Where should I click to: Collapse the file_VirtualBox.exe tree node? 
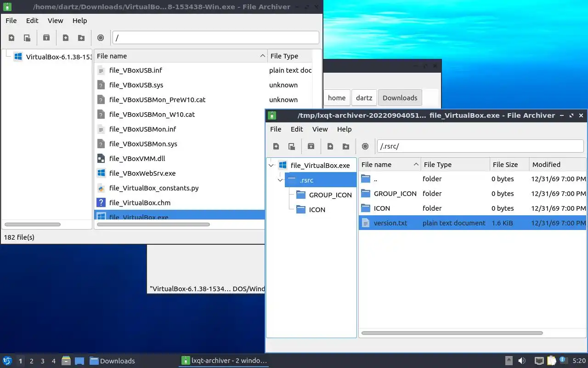point(271,165)
